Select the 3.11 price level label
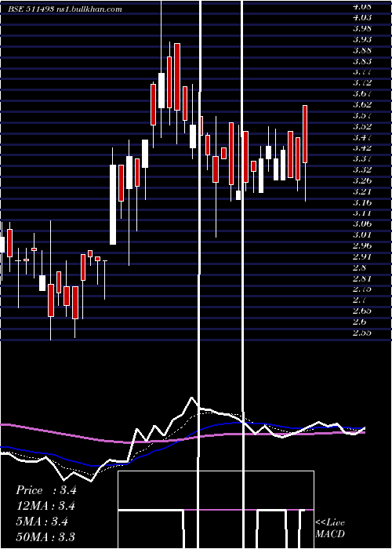Image resolution: width=392 pixels, height=549 pixels. point(362,213)
